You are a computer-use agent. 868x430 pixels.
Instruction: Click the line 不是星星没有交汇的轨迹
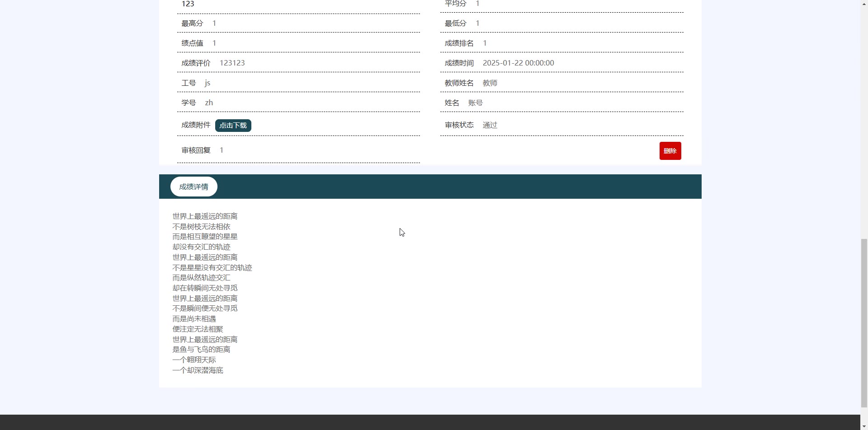point(212,268)
